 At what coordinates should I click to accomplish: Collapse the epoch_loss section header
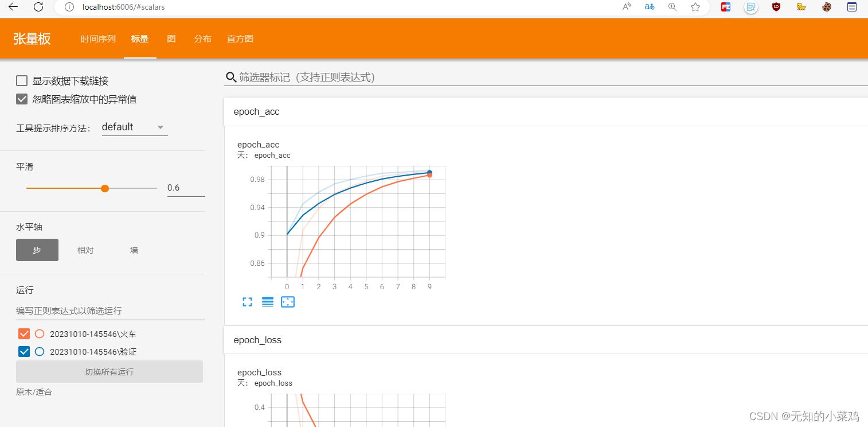[546, 340]
